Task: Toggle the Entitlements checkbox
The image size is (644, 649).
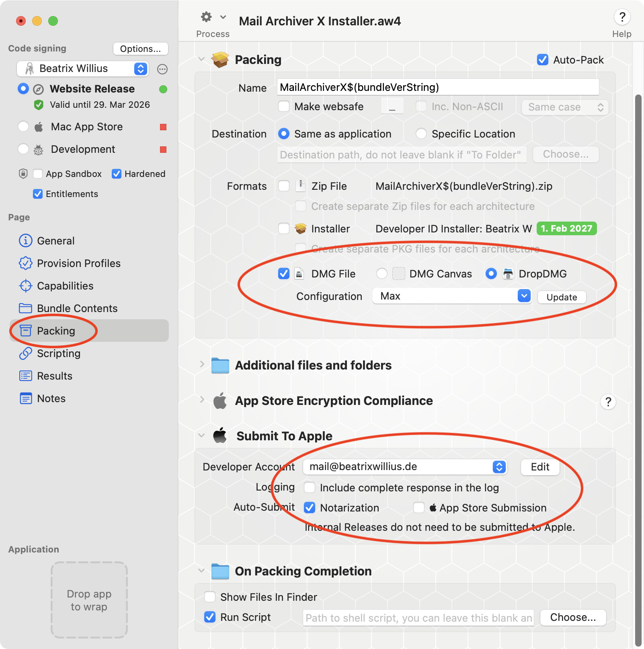Action: point(38,194)
